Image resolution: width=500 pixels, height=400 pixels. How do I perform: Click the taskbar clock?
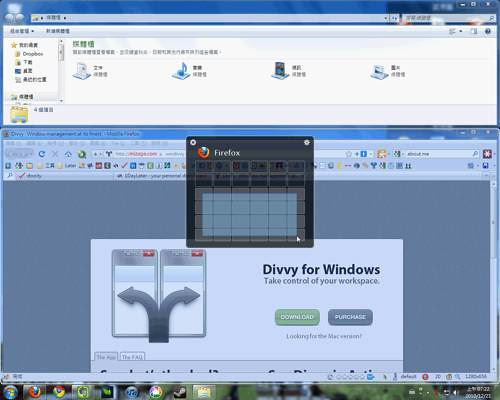[x=478, y=392]
